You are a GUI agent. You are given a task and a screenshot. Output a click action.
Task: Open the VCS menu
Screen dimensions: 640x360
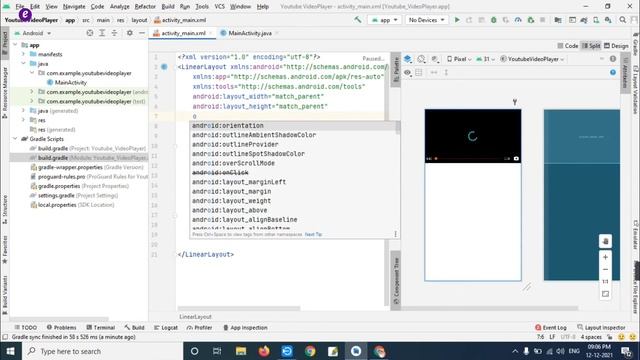coord(220,7)
